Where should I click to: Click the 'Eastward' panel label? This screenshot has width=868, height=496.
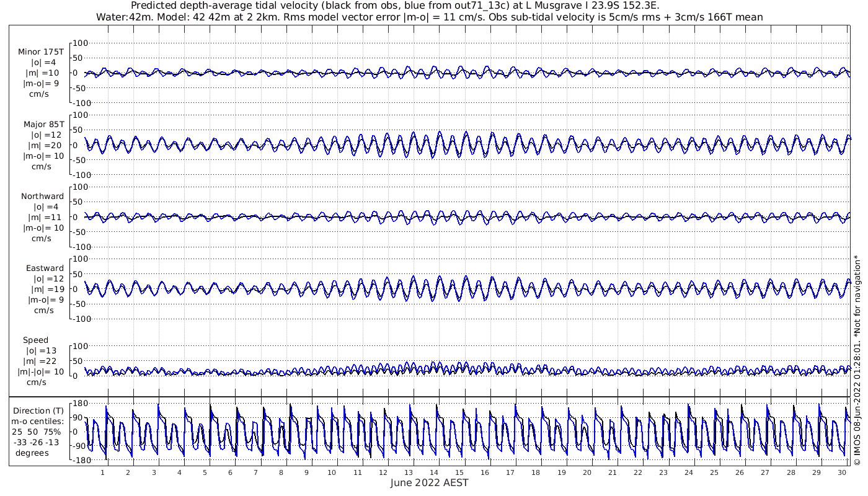[45, 268]
